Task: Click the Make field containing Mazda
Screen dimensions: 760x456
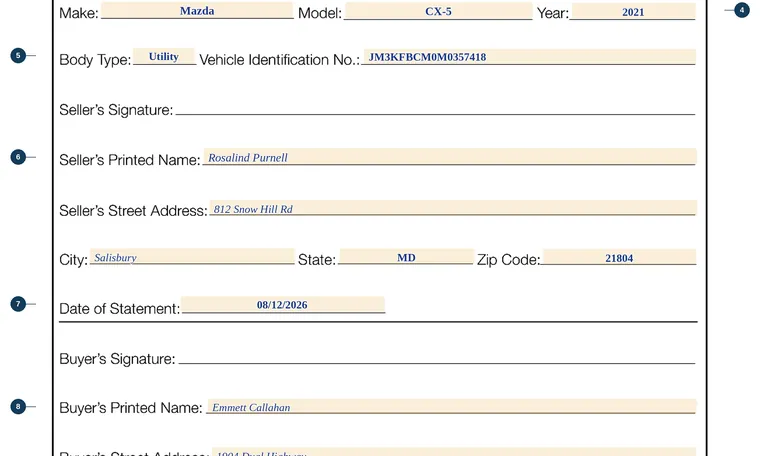Action: click(197, 11)
